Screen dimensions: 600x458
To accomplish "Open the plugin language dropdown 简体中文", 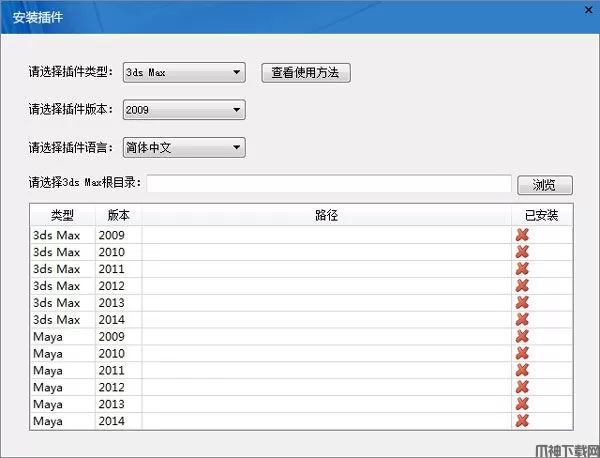I will [184, 147].
